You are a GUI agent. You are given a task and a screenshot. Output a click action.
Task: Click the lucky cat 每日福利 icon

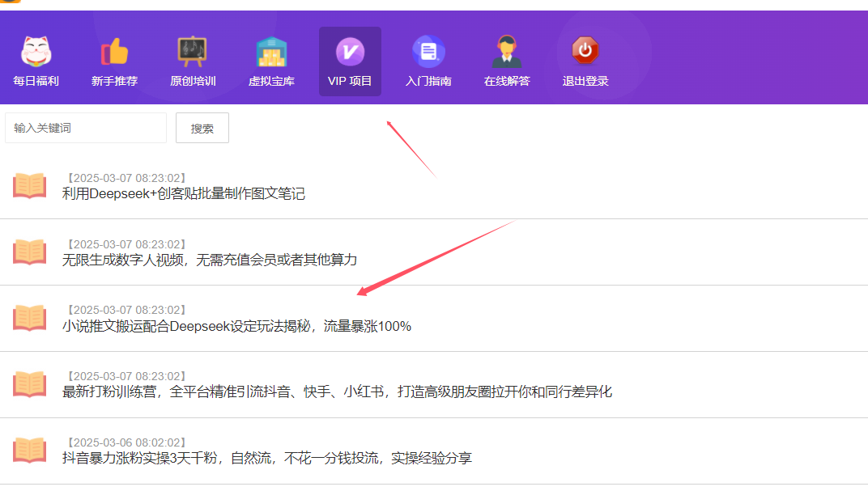point(36,52)
